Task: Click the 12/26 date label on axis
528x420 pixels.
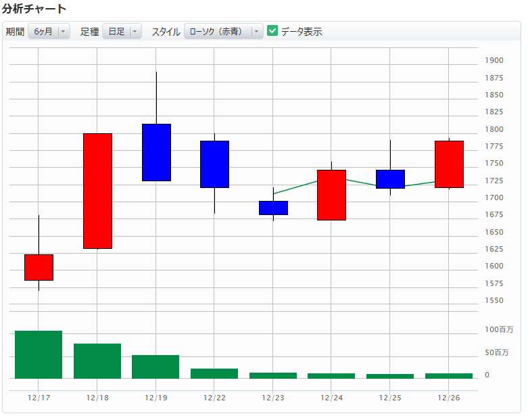Action: click(448, 398)
